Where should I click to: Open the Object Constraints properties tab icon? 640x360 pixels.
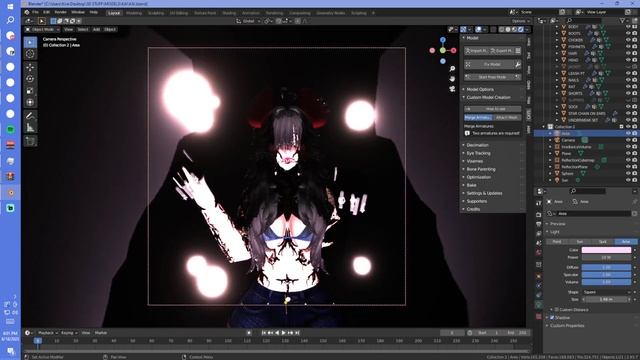coord(539,295)
